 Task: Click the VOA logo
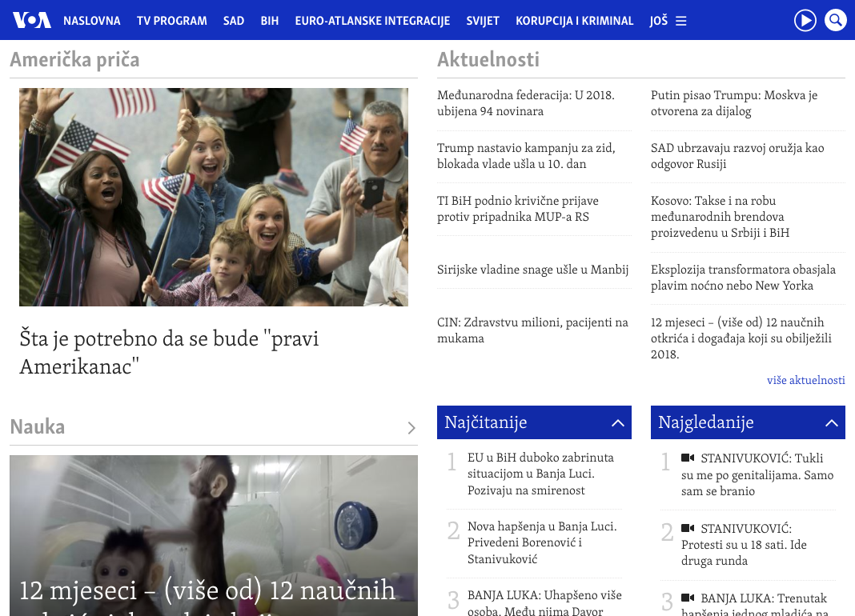[32, 20]
